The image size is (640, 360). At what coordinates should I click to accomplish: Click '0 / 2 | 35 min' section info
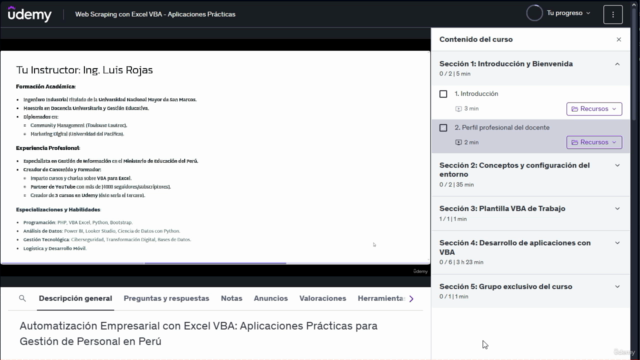(457, 185)
